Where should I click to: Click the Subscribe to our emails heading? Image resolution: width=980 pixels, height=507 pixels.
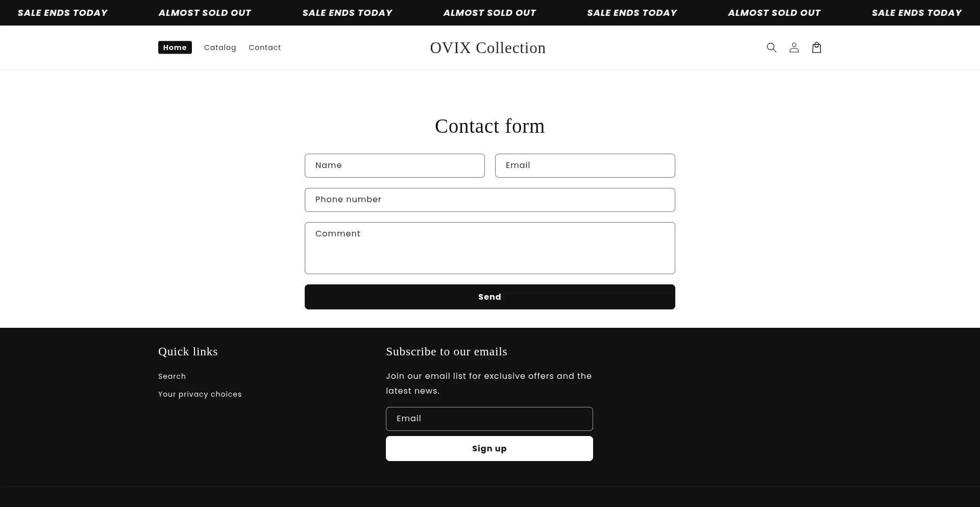[446, 351]
